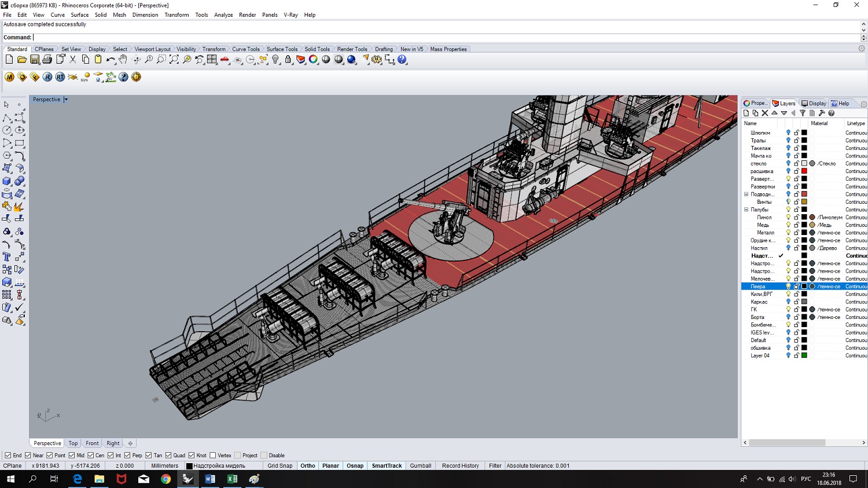Open the Perspective viewport dropdown arrow
Image resolution: width=868 pixels, height=488 pixels.
click(66, 100)
